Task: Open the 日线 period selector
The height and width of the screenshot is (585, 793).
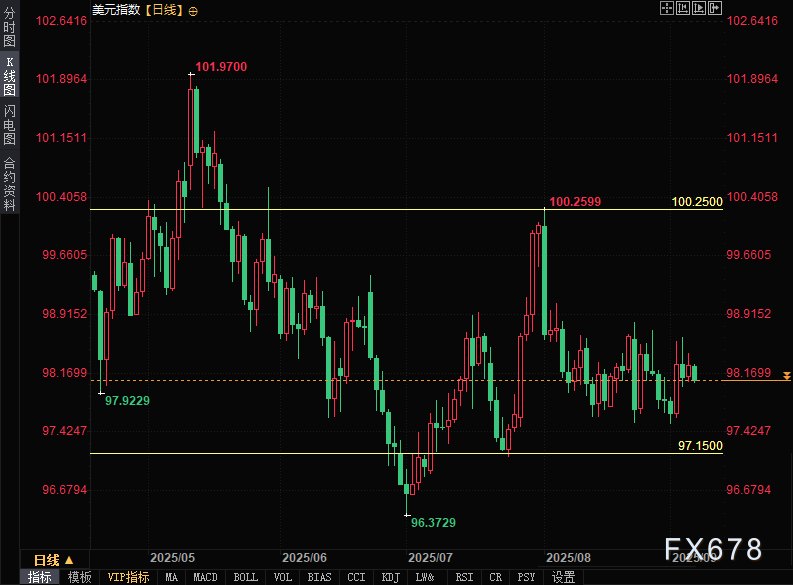Action: (x=53, y=560)
